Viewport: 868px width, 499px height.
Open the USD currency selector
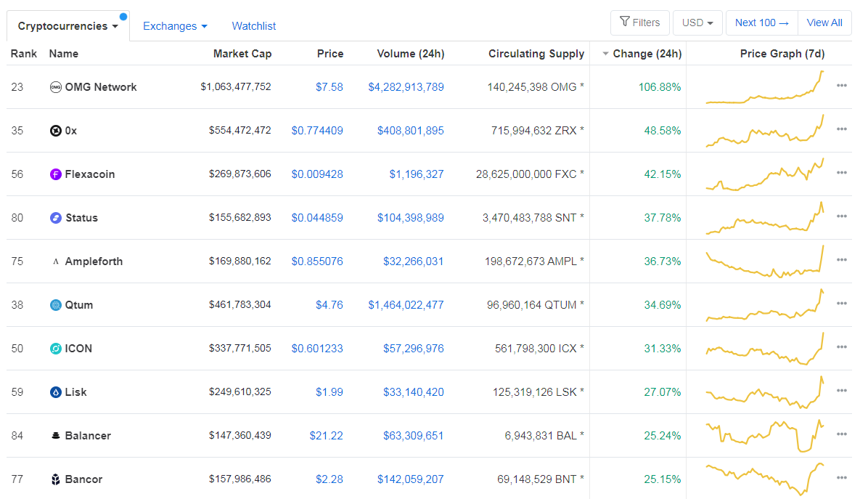pyautogui.click(x=697, y=23)
